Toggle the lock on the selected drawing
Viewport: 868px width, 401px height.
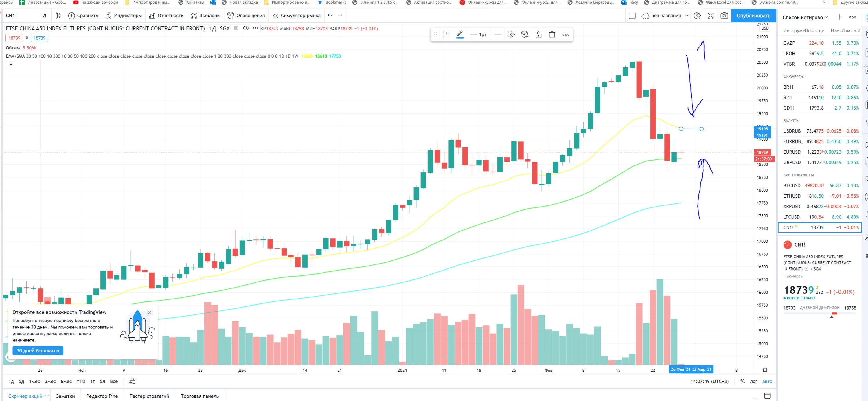[538, 34]
